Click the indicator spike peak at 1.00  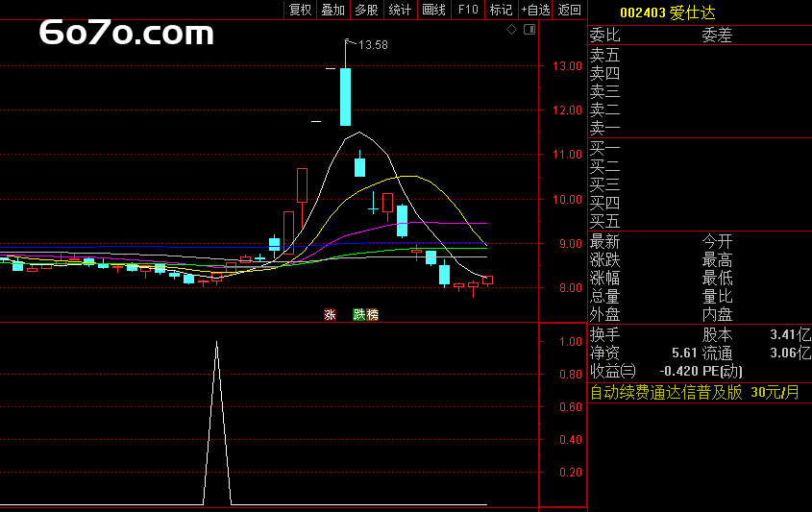(216, 342)
